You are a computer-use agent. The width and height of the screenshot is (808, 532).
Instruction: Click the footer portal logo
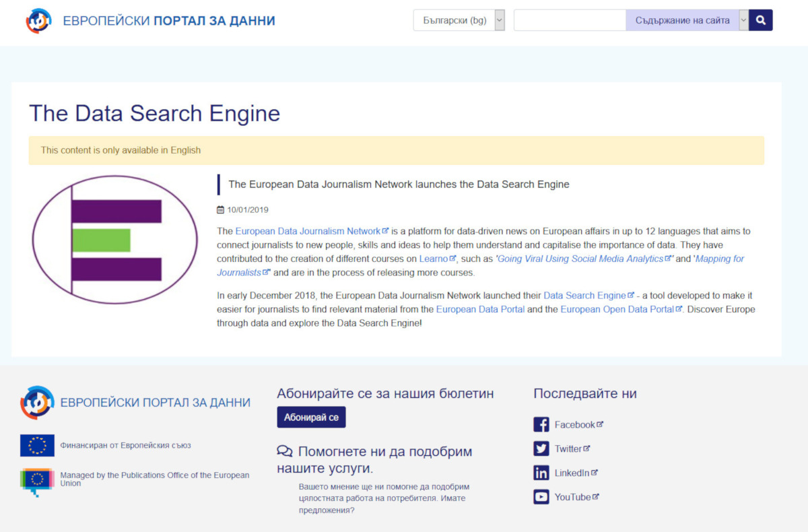click(37, 403)
